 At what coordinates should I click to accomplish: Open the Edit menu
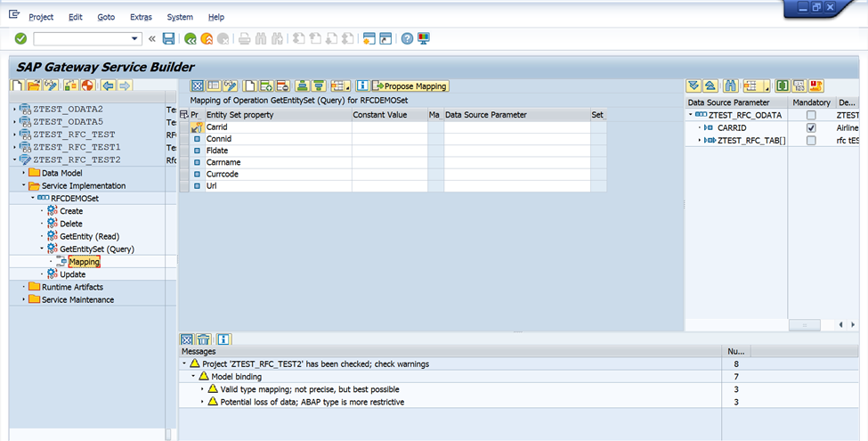pos(76,17)
